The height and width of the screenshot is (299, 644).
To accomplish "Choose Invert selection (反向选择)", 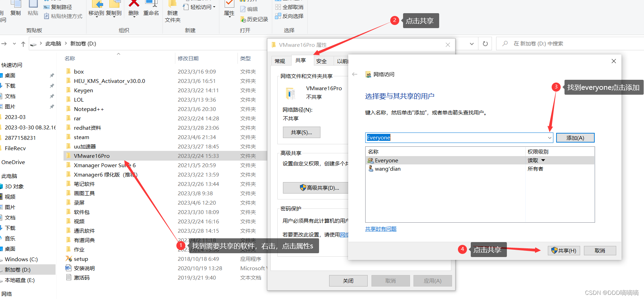I will tap(289, 16).
